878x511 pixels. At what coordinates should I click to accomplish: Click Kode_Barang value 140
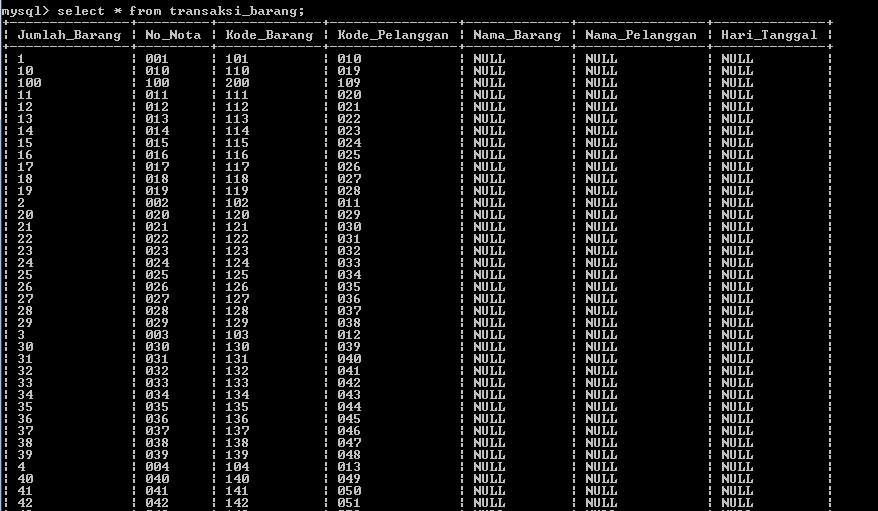tap(237, 479)
